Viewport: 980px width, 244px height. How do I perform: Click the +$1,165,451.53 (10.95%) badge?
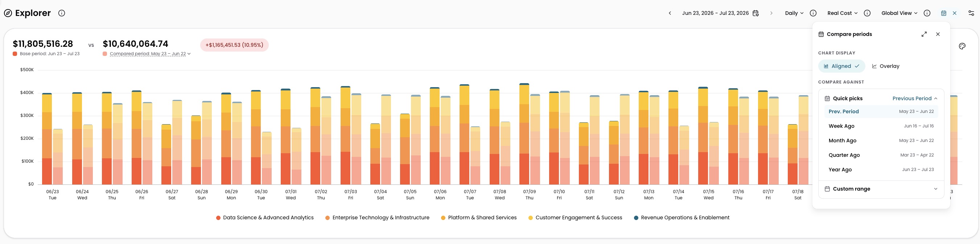[x=234, y=45]
